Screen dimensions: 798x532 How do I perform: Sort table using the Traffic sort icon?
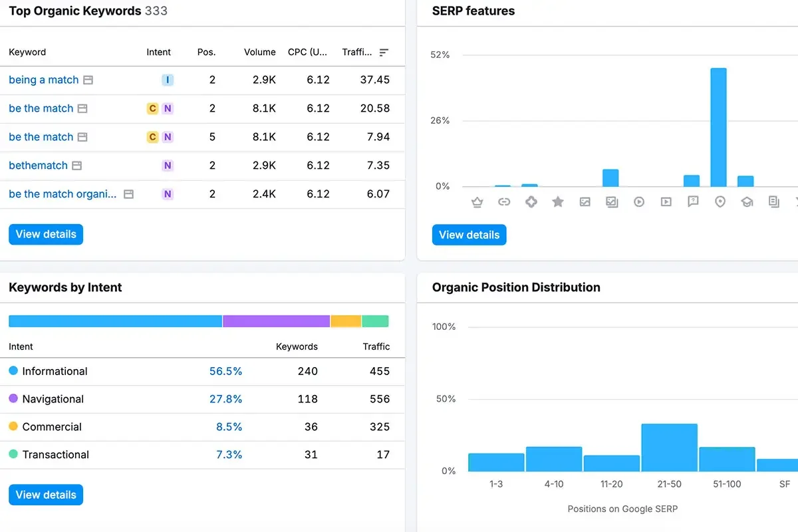click(384, 53)
